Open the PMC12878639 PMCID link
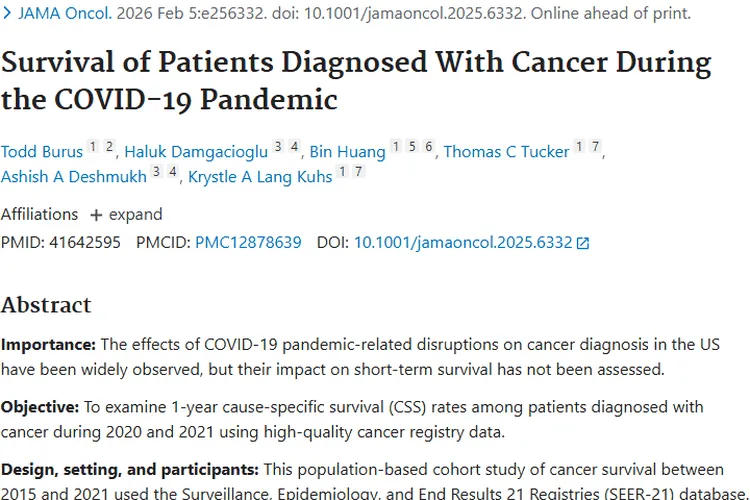 [x=248, y=242]
